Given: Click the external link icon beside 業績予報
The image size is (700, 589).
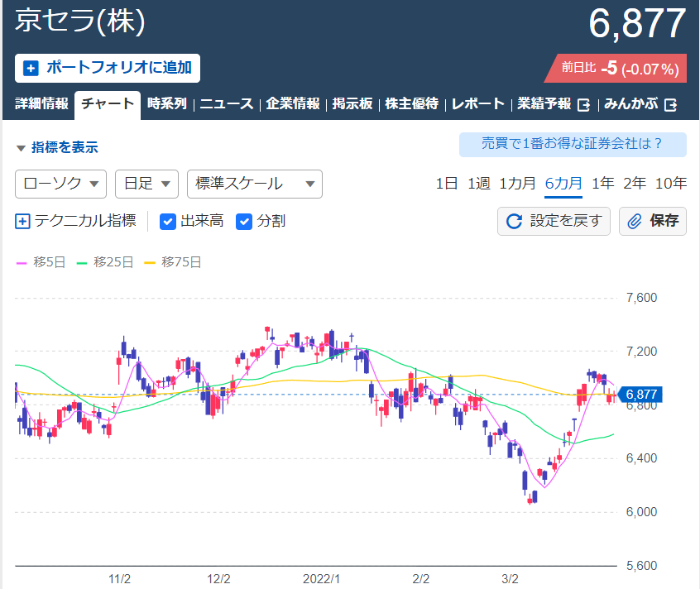Looking at the screenshot, I should click(x=583, y=105).
